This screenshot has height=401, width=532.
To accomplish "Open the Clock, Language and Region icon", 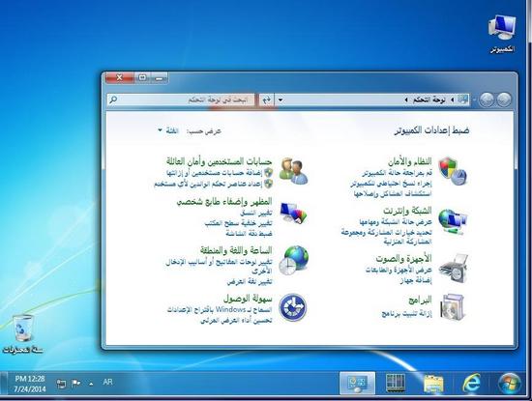I will pos(294,260).
